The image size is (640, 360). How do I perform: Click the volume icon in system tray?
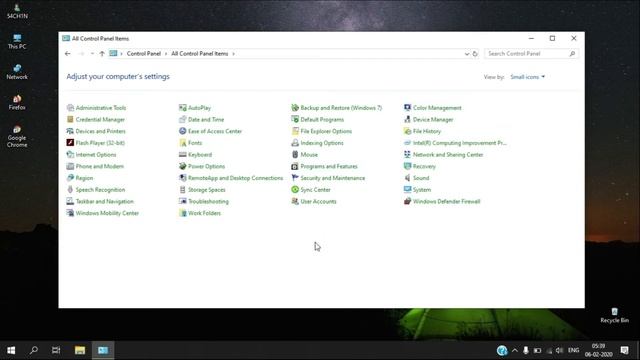[559, 350]
